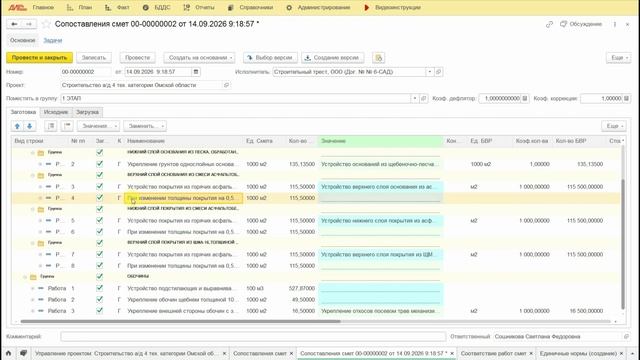Toggle checkbox in row № 2 Укрепление грунтов
The height and width of the screenshot is (360, 640).
[100, 164]
